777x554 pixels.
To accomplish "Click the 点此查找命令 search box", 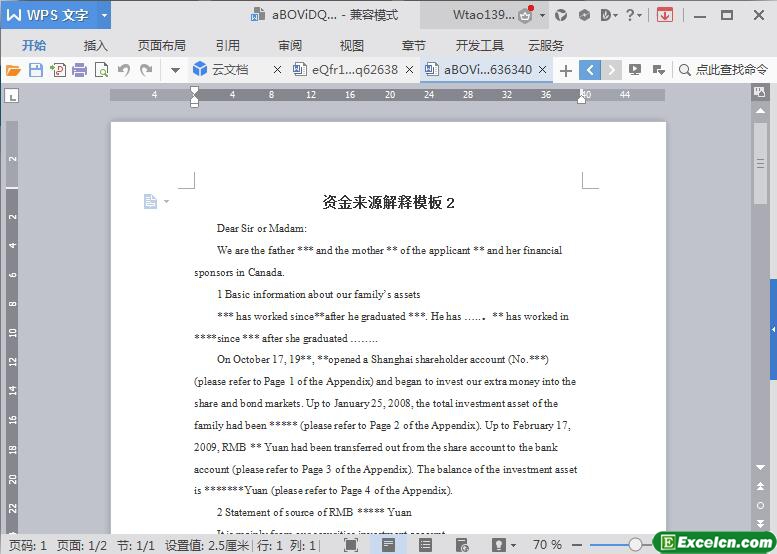I will (x=723, y=70).
